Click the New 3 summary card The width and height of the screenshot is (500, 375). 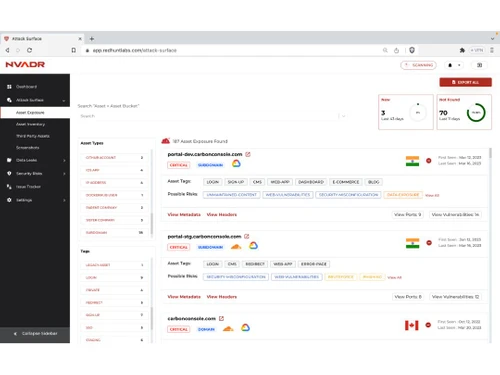coord(406,112)
